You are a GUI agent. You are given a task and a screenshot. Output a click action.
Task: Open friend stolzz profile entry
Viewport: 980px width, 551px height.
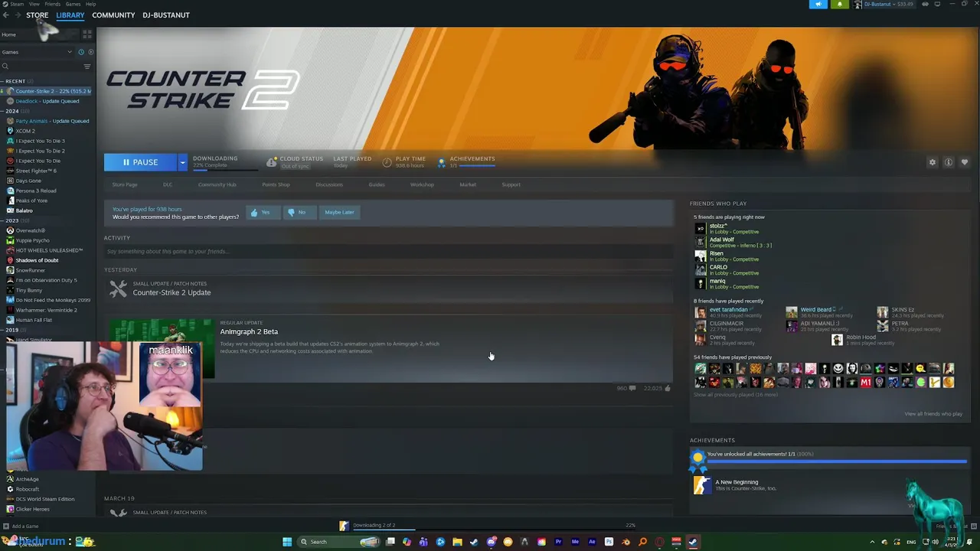[x=726, y=228]
